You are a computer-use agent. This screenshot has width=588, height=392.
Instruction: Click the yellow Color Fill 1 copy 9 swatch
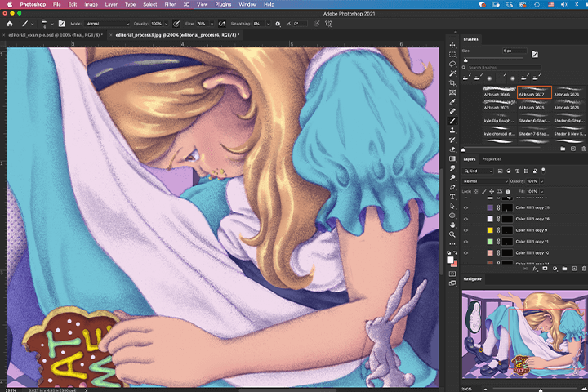[x=490, y=230]
